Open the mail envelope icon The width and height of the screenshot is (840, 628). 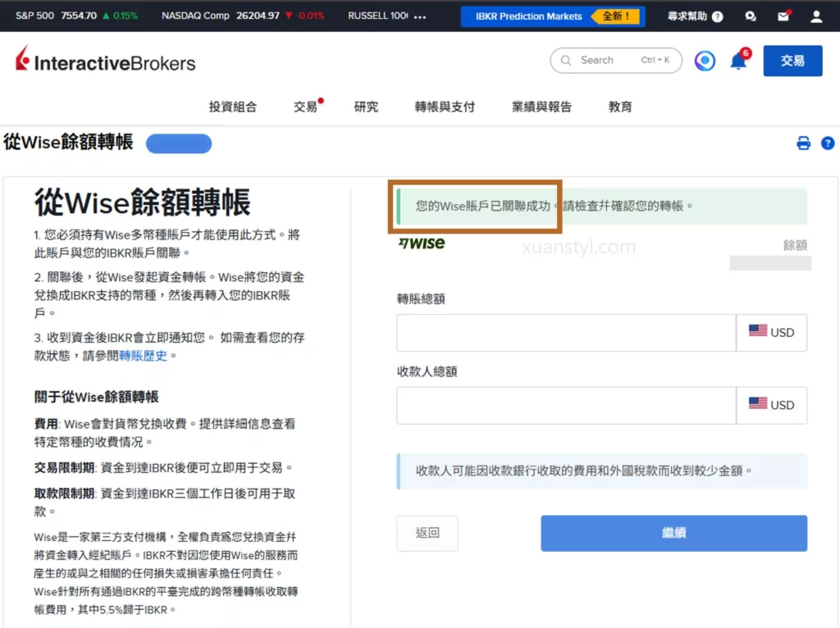pos(783,16)
